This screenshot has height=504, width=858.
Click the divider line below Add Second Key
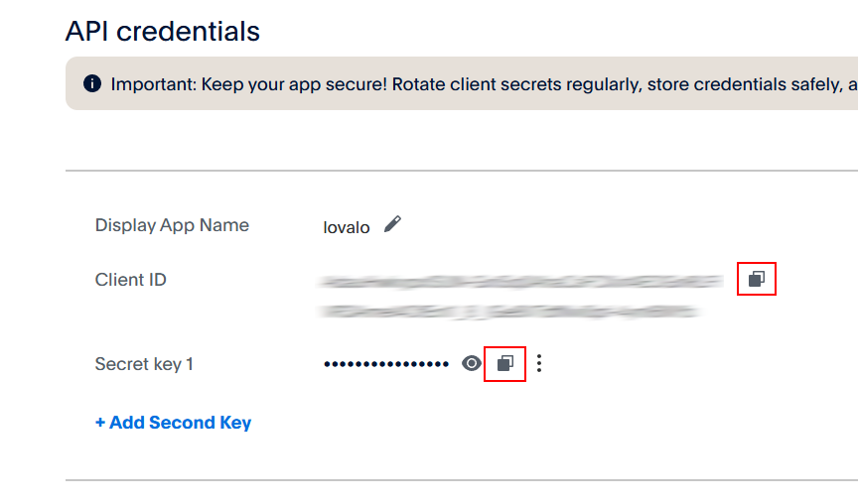tap(462, 480)
